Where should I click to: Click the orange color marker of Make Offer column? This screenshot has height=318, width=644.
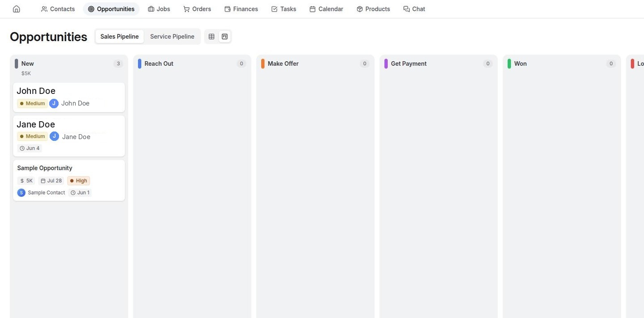point(263,64)
